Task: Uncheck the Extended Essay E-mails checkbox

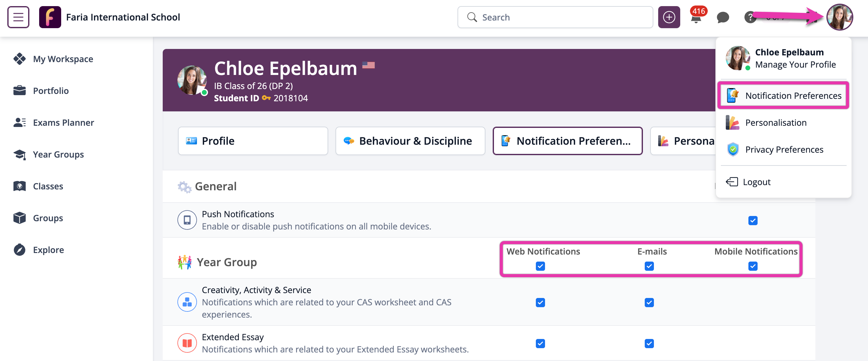Action: click(649, 344)
